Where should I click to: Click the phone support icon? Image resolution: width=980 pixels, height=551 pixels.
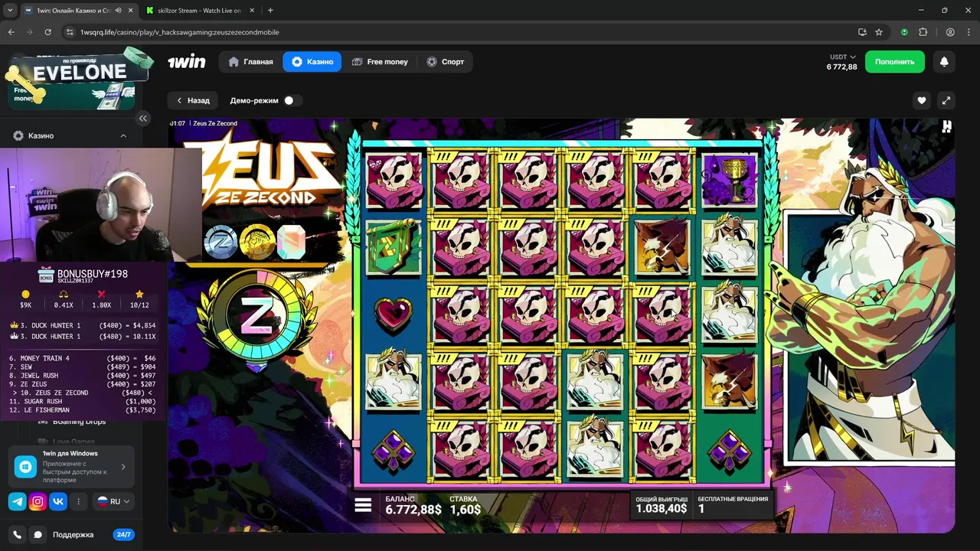point(18,535)
